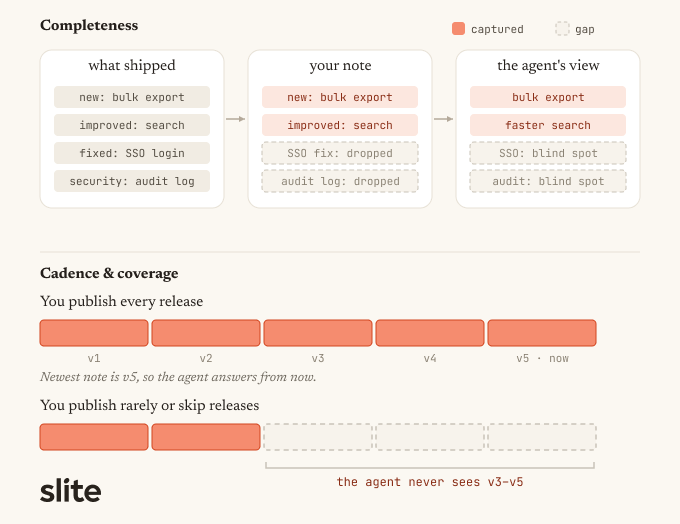Select the v5 bar in every-release row
This screenshot has height=524, width=680.
coord(542,333)
